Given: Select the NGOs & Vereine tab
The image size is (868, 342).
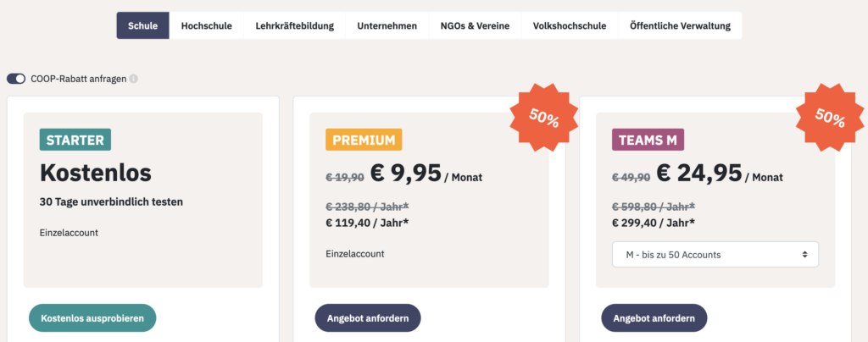Looking at the screenshot, I should click(x=475, y=25).
